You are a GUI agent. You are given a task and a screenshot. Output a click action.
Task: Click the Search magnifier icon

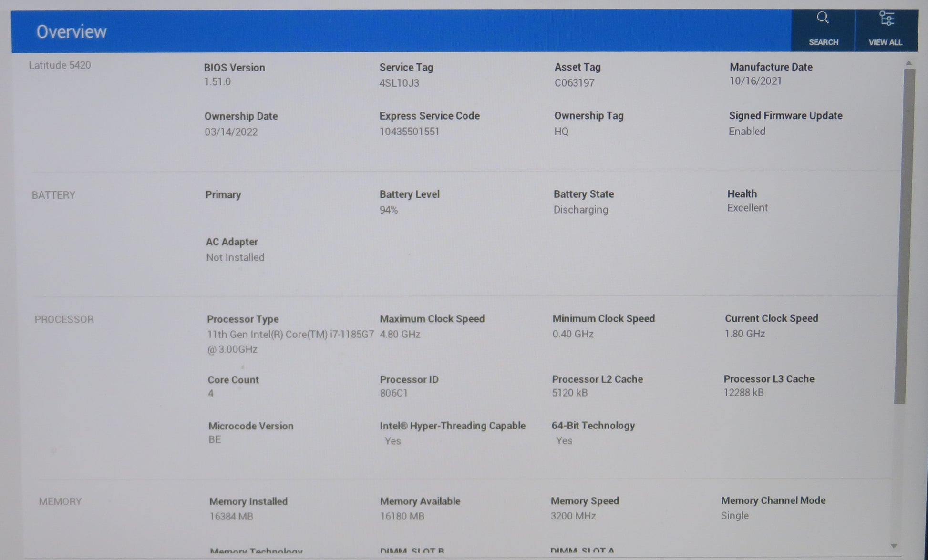coord(823,18)
